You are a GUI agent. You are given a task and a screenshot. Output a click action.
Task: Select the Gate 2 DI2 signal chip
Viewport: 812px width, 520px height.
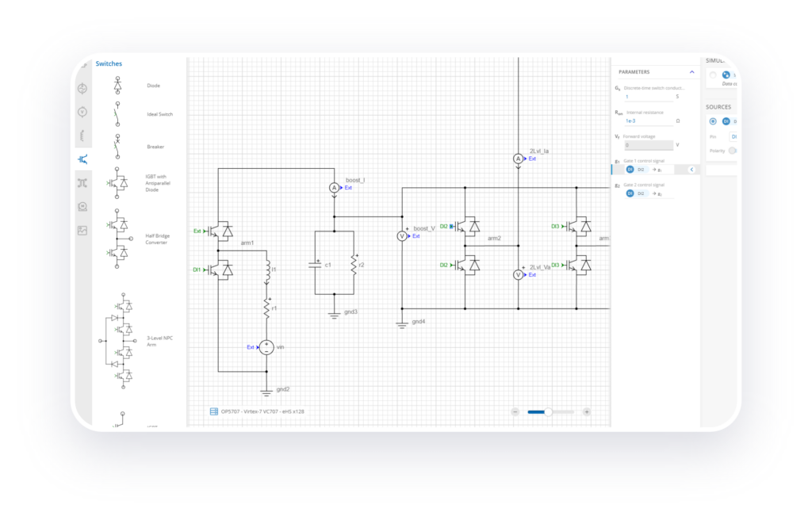(x=637, y=193)
